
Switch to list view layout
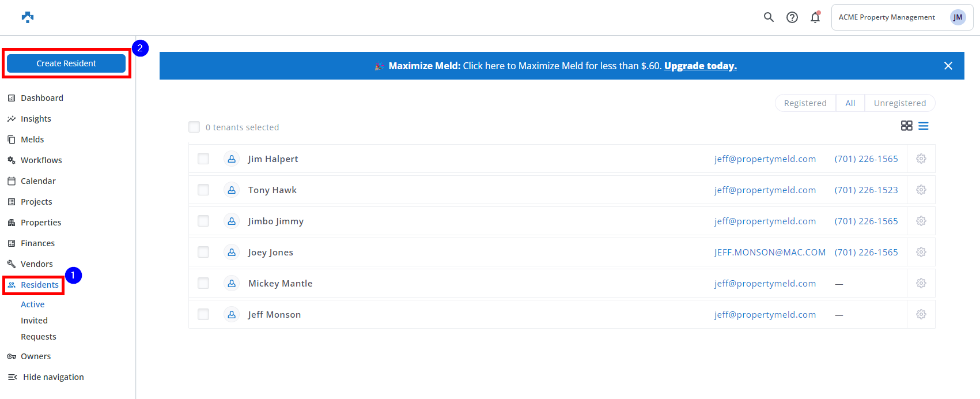pyautogui.click(x=924, y=126)
